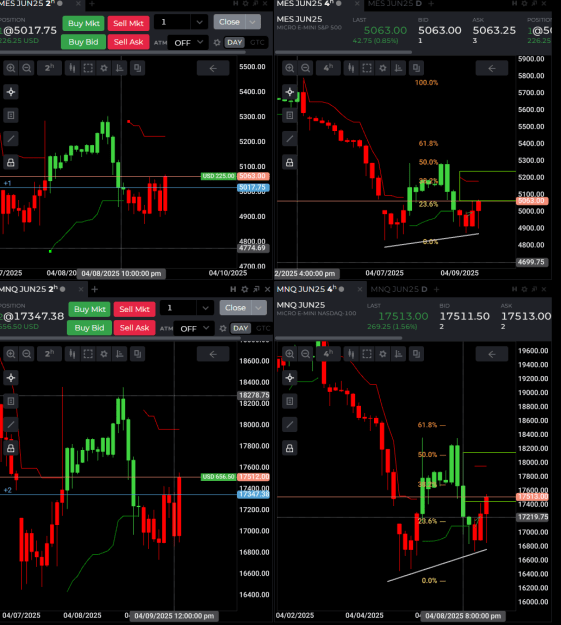This screenshot has width=561, height=625.
Task: Open module settings gear in MNQ 2h header
Action: 245,289
